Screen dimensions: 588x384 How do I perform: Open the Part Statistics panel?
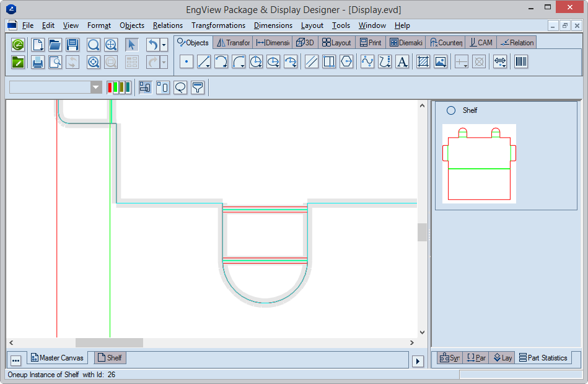click(543, 358)
